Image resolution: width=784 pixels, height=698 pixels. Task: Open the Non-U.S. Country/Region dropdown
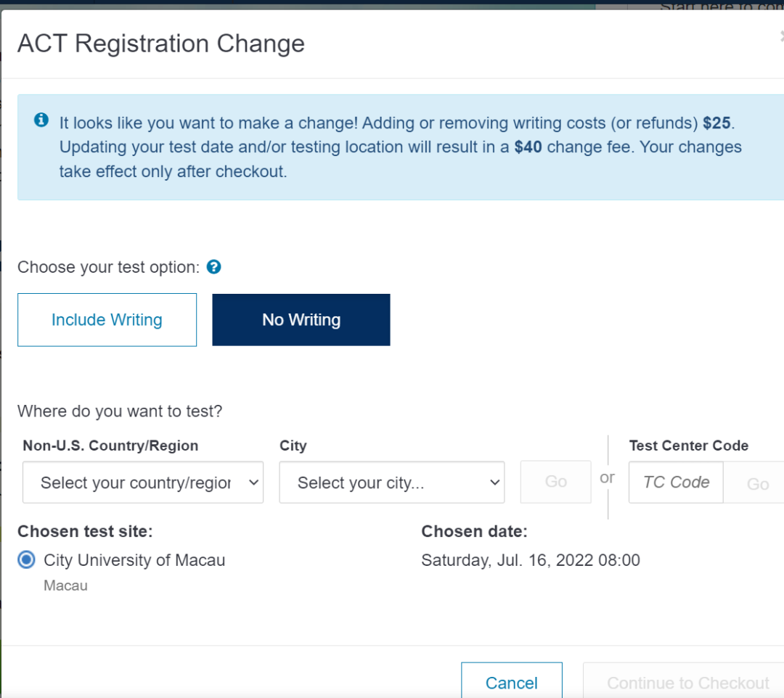(x=143, y=483)
